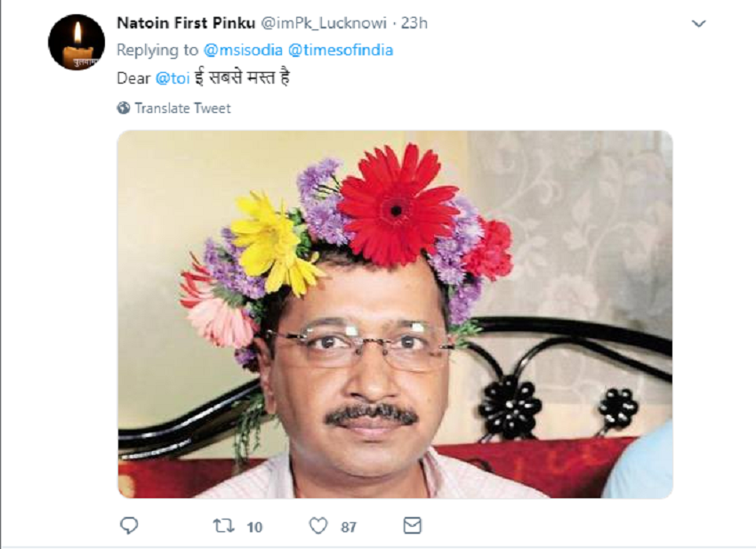
Task: Open the candle profile avatar
Action: pyautogui.click(x=76, y=42)
